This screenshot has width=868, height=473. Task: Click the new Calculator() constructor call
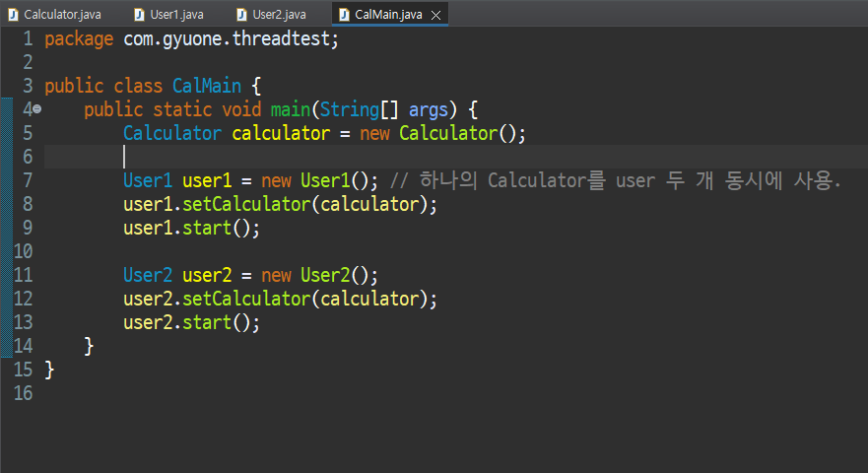[x=442, y=133]
